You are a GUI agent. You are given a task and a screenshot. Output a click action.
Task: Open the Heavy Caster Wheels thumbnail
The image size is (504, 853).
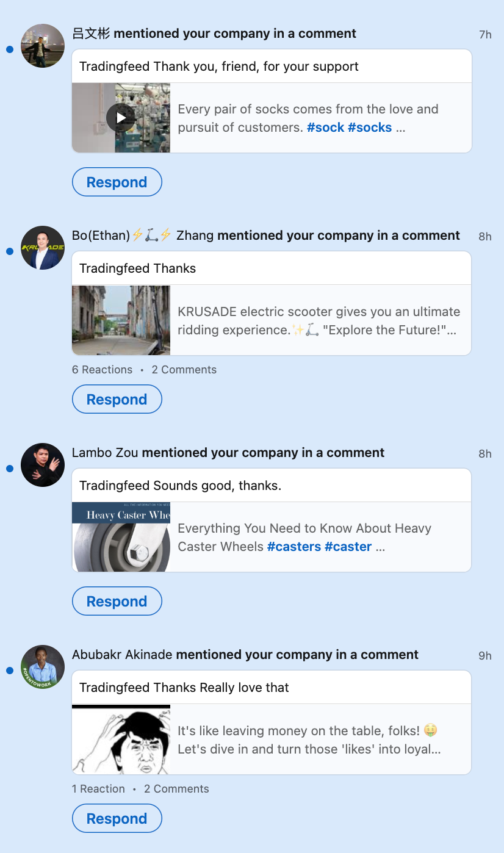tap(121, 537)
